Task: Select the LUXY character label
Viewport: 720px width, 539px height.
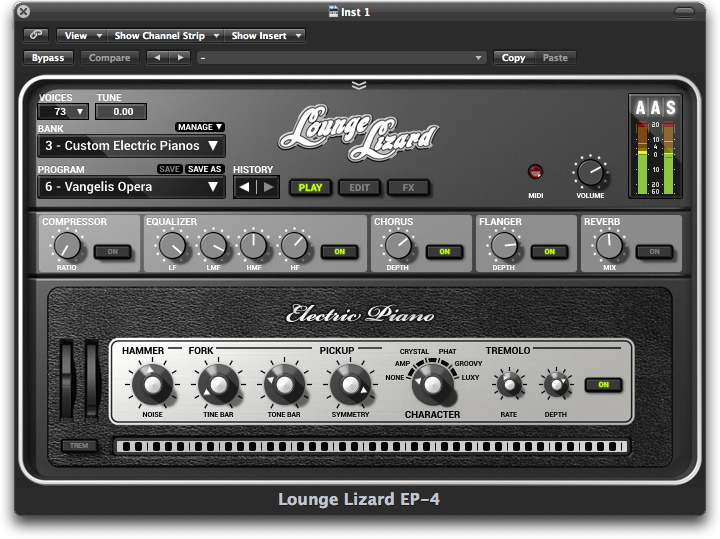Action: pyautogui.click(x=470, y=377)
